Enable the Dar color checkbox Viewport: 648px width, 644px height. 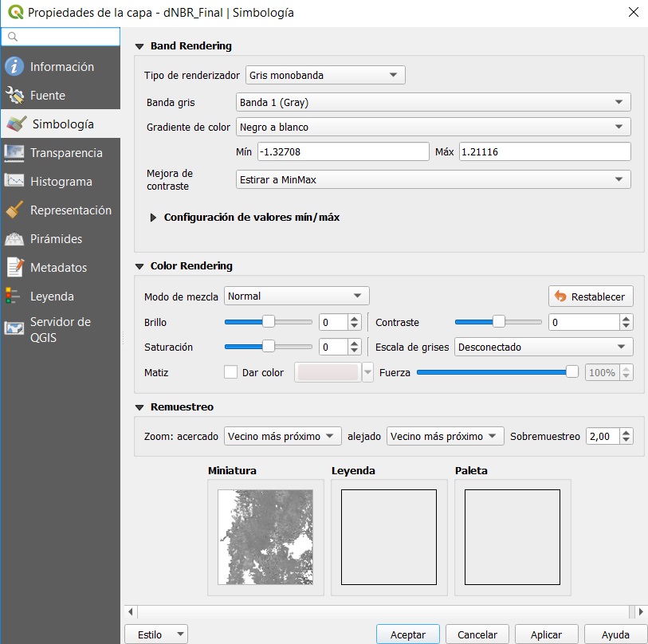pyautogui.click(x=231, y=372)
